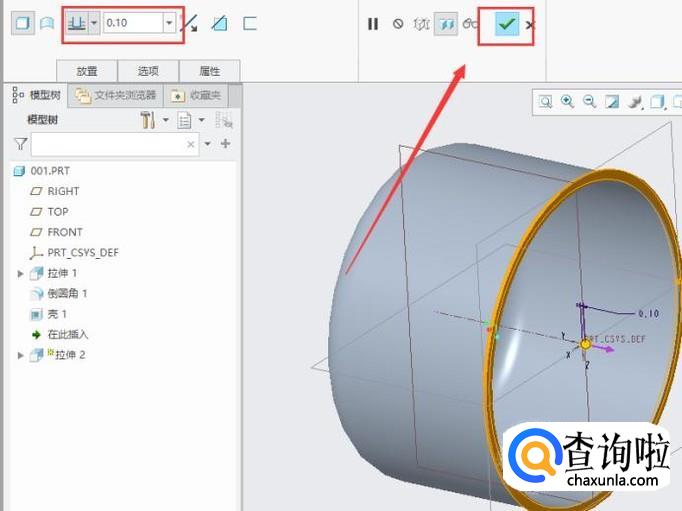The image size is (682, 511).
Task: Select the FRONT datum plane
Action: pyautogui.click(x=56, y=232)
